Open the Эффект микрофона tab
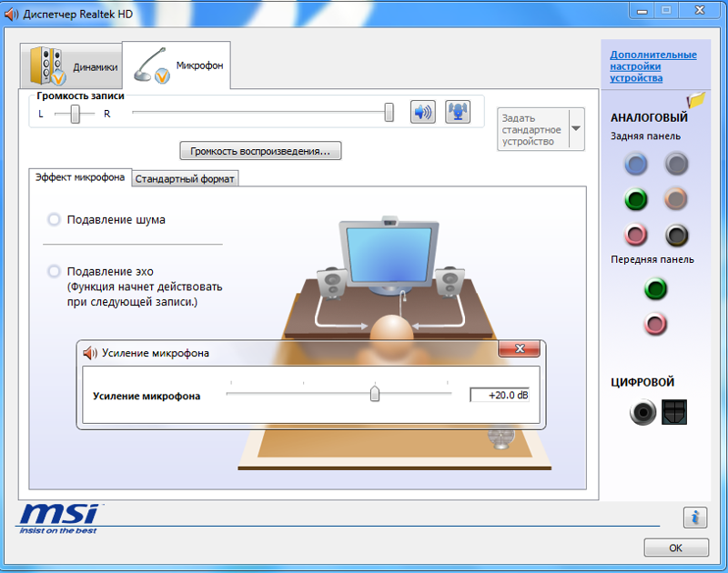 click(x=80, y=177)
